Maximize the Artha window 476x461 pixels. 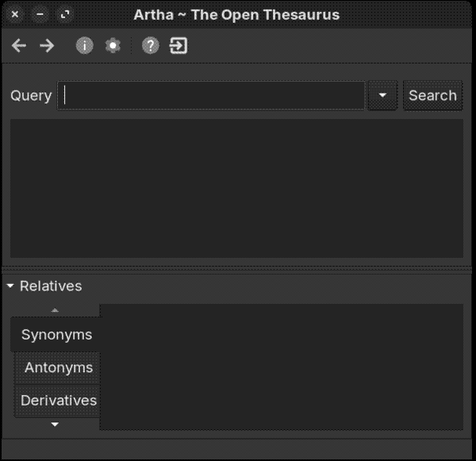click(65, 14)
